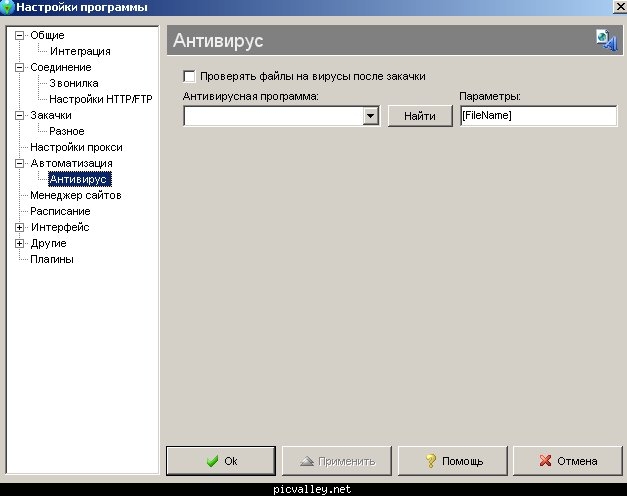Select Интеграция in the settings tree

pyautogui.click(x=80, y=51)
